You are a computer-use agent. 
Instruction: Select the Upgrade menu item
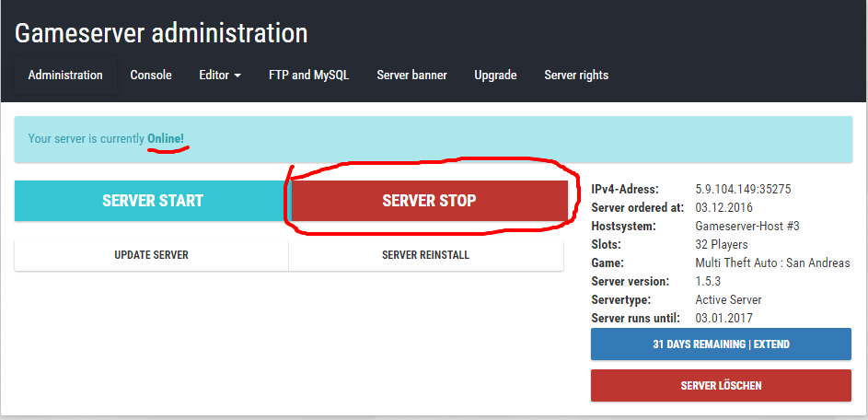[x=495, y=76]
